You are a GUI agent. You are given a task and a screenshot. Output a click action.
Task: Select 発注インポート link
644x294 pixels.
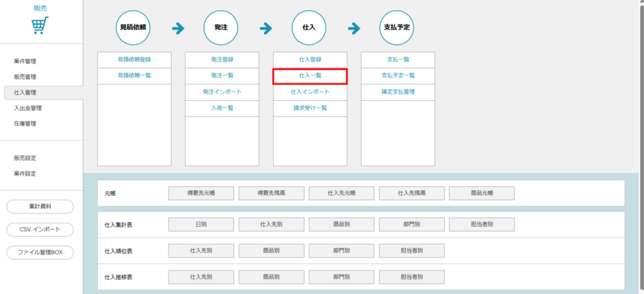point(221,92)
